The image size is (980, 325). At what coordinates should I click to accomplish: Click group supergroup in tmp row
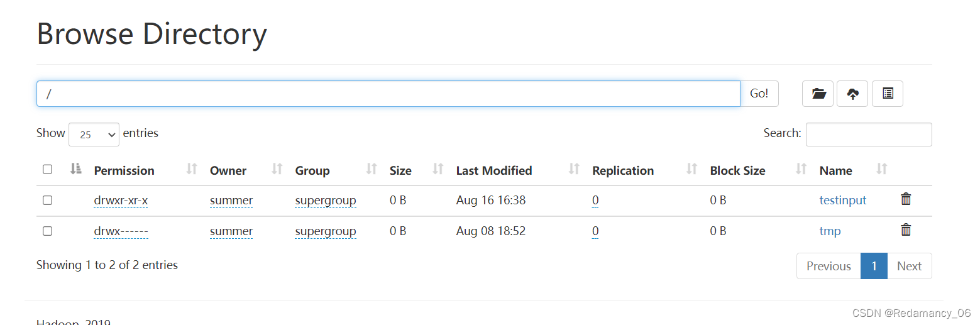[326, 231]
